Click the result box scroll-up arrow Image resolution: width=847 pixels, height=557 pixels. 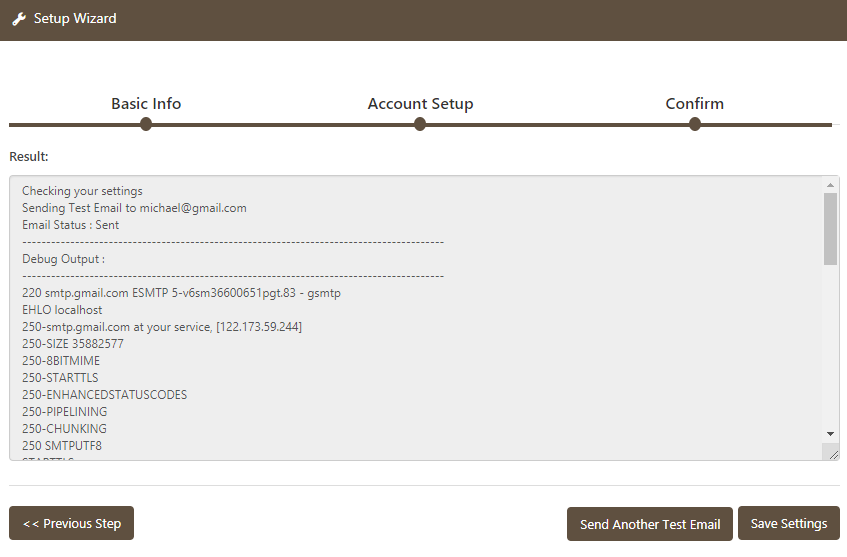(x=831, y=185)
